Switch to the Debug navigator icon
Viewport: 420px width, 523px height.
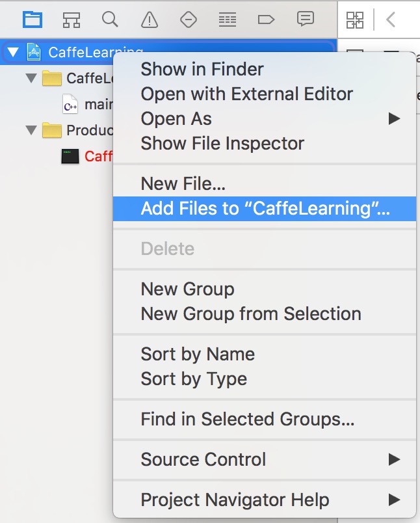(x=228, y=20)
